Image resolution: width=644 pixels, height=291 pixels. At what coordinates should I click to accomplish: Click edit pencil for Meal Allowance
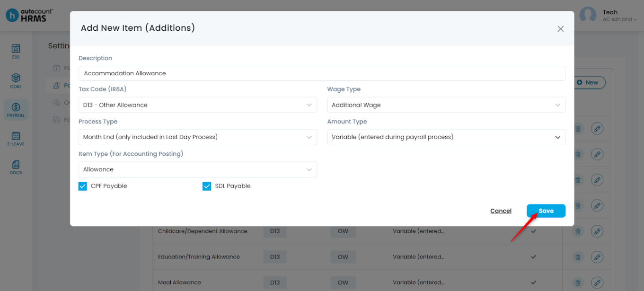(x=597, y=282)
